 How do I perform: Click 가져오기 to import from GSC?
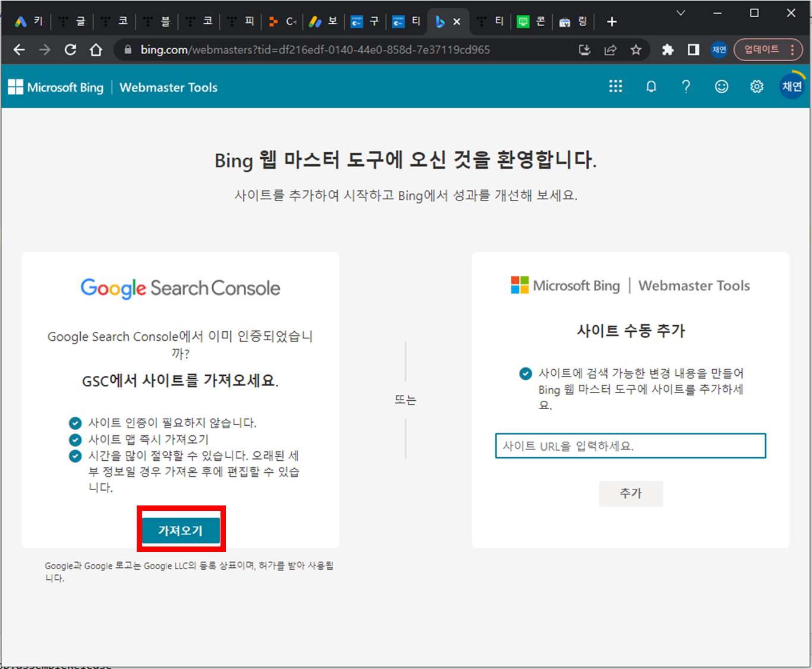coord(181,530)
